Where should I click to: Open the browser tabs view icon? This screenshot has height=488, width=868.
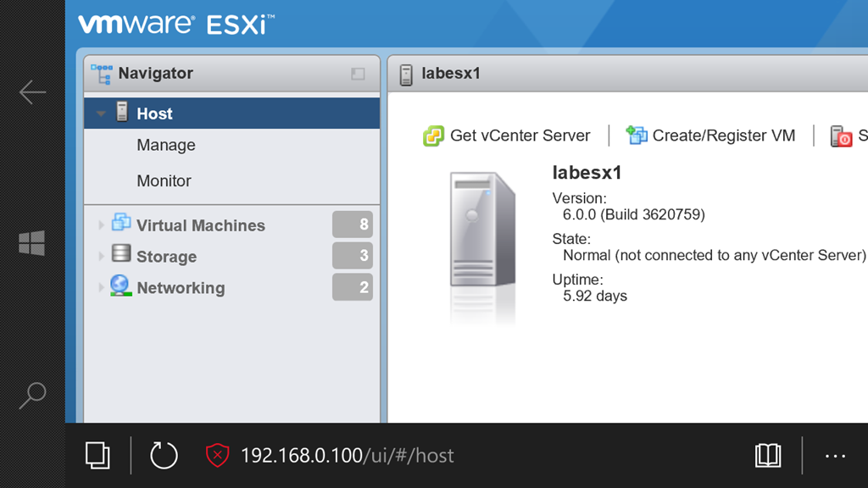[x=97, y=455]
